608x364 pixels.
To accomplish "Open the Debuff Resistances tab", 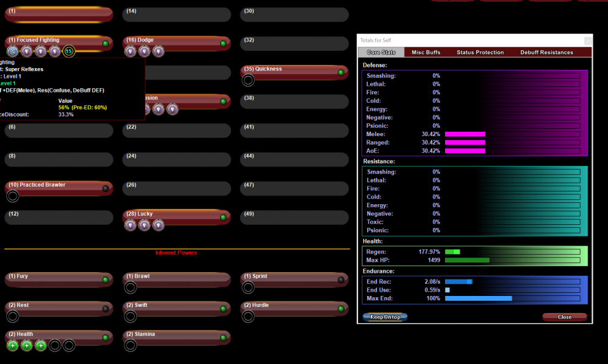I will 547,52.
